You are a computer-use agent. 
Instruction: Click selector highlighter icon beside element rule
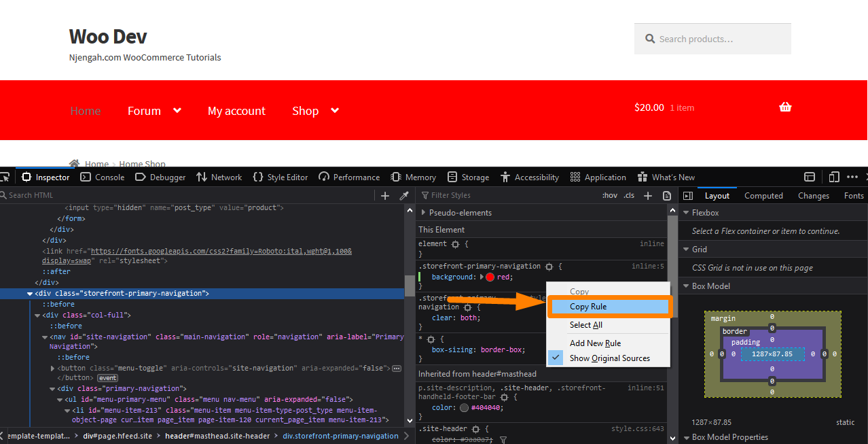tap(456, 244)
